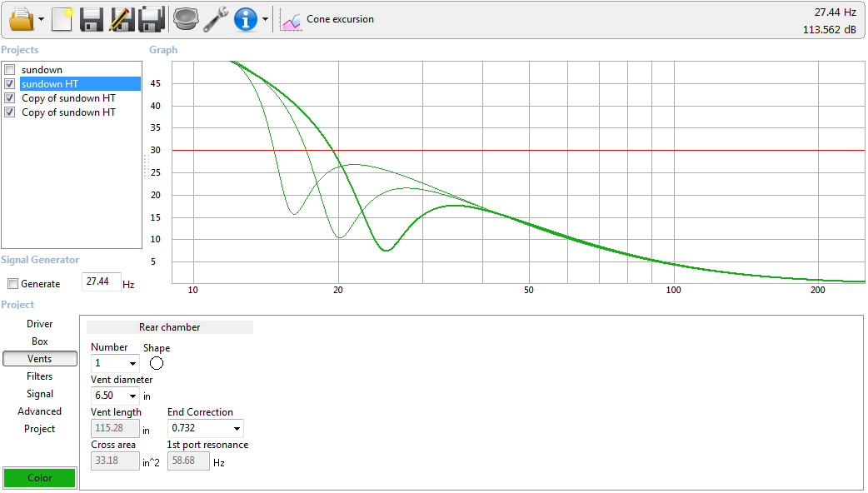868x493 pixels.
Task: Click the Rear chamber header
Action: tap(170, 327)
